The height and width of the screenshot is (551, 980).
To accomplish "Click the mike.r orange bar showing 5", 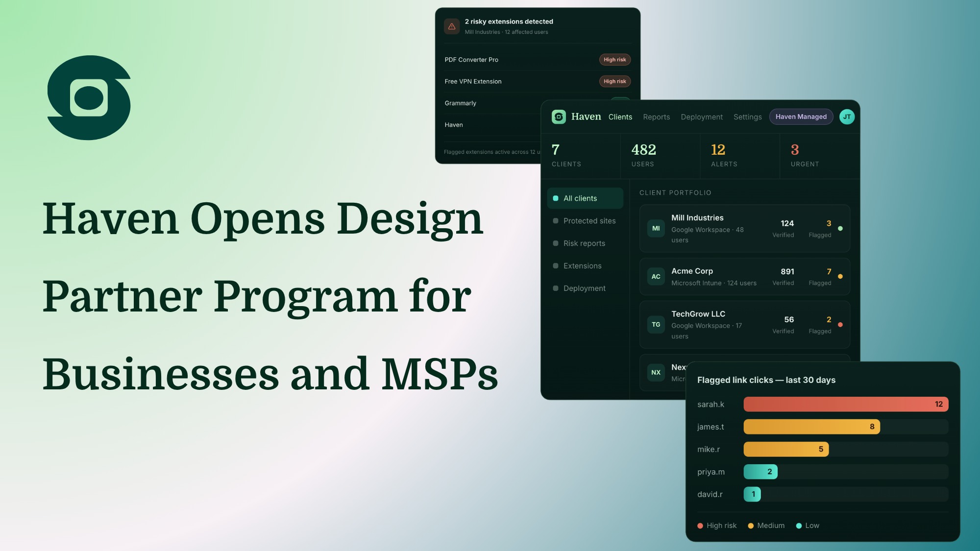I will pyautogui.click(x=786, y=449).
